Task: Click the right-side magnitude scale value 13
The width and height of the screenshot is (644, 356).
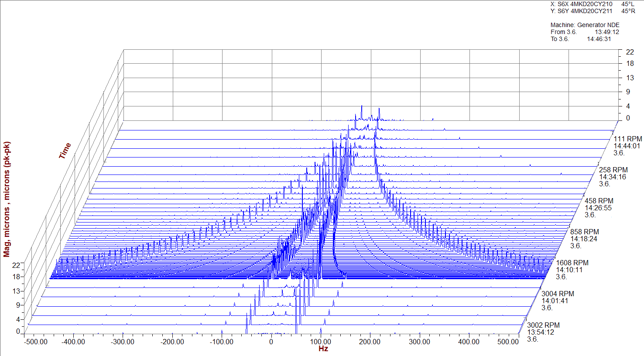Action: (630, 78)
